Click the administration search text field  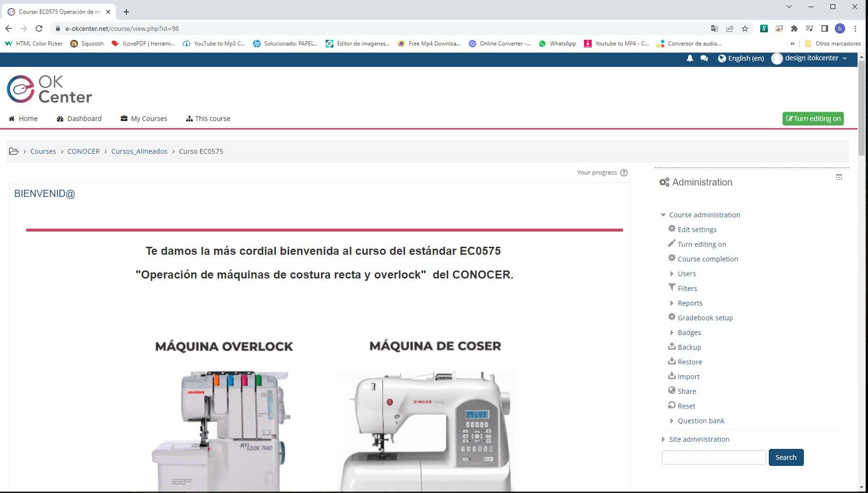click(714, 457)
